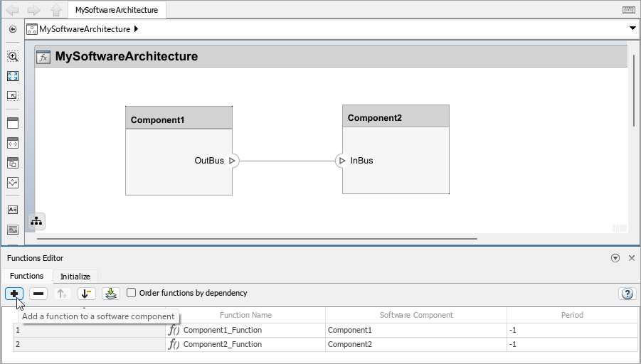This screenshot has width=641, height=364.
Task: Select the Annotation text tool icon
Action: pos(13,210)
